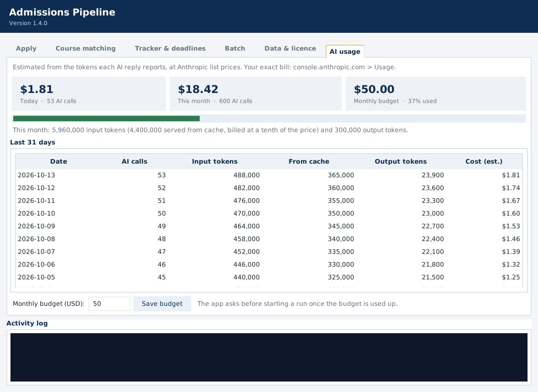Click the $1.81 Today summary figure

coord(37,89)
